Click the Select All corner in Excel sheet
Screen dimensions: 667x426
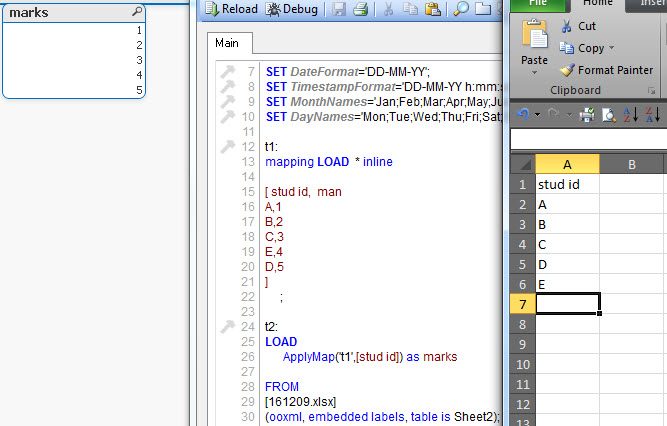pos(522,164)
